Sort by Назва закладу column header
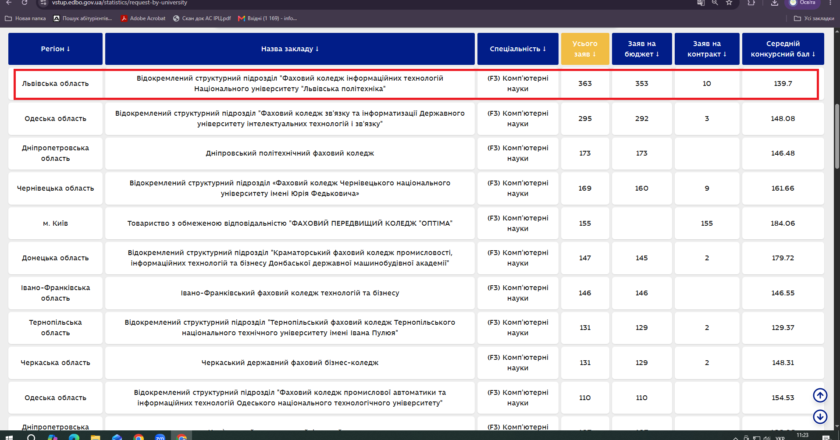 [290, 49]
